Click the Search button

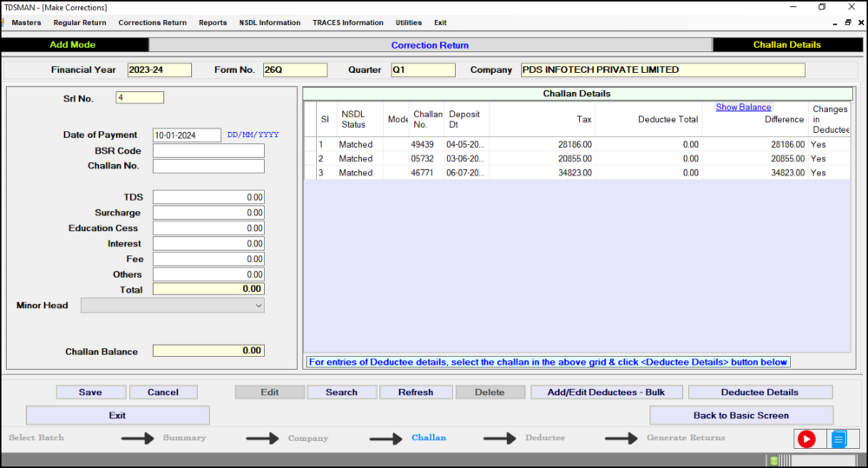click(x=341, y=392)
